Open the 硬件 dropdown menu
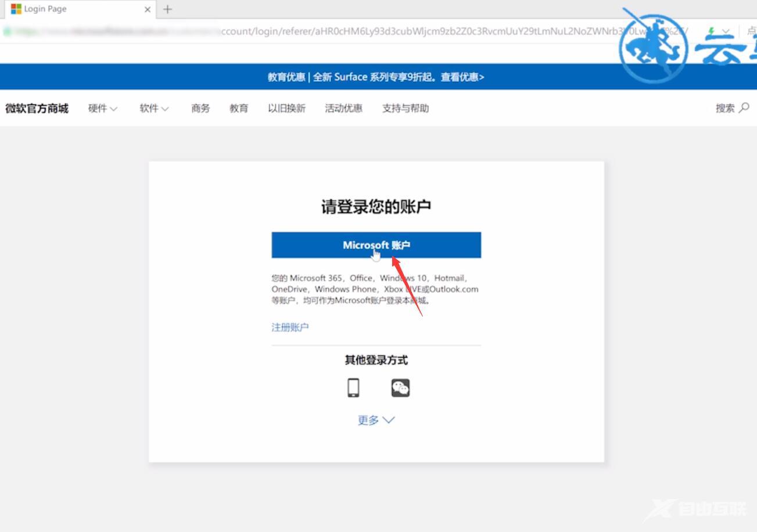This screenshot has width=757, height=532. (x=103, y=108)
